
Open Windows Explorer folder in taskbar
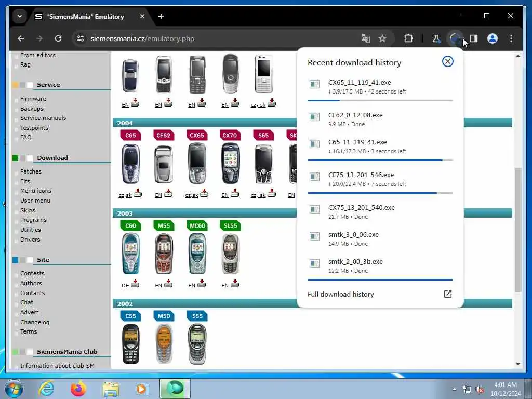111,389
